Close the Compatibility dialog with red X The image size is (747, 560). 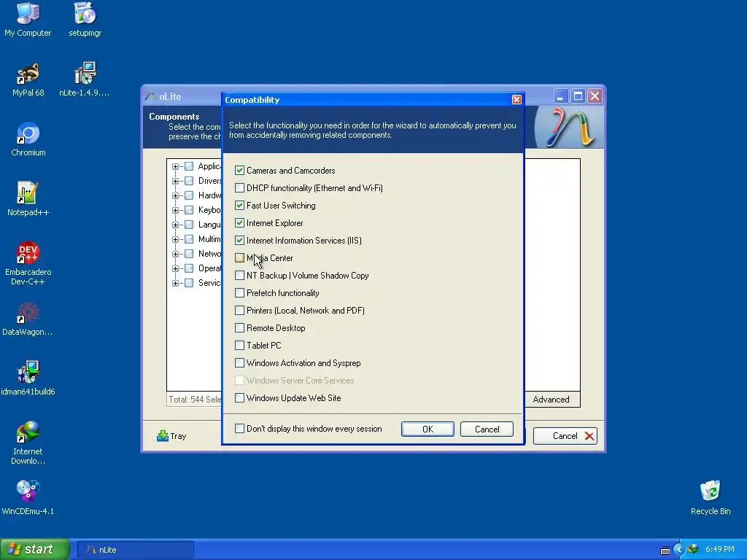point(516,99)
